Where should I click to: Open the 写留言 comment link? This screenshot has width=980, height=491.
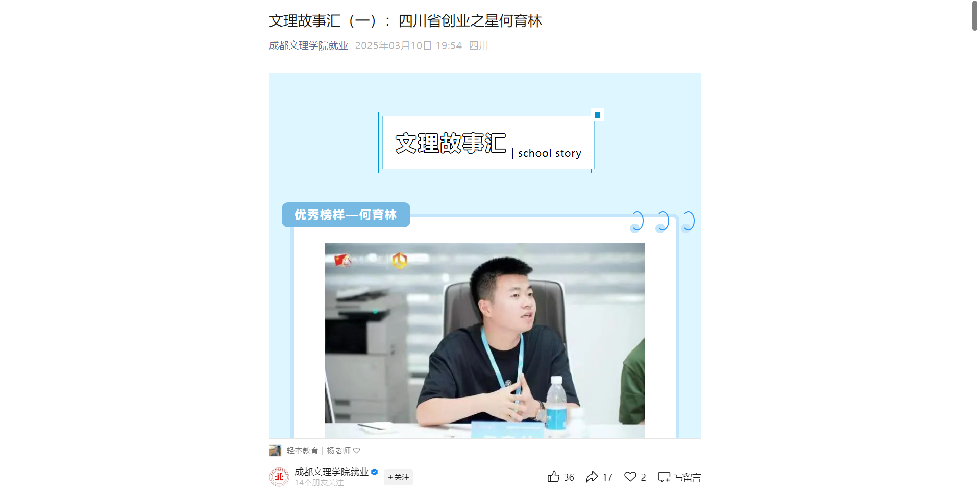[x=688, y=477]
